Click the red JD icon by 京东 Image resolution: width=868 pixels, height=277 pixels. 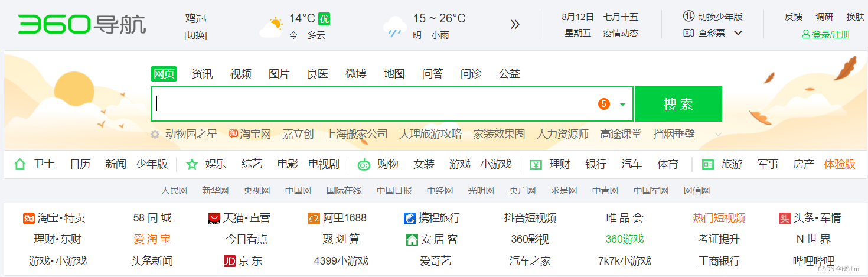coord(230,261)
